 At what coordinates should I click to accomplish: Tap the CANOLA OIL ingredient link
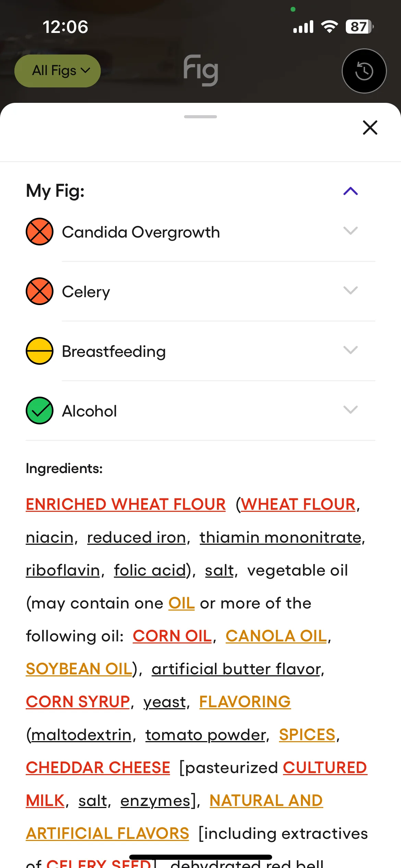click(276, 636)
